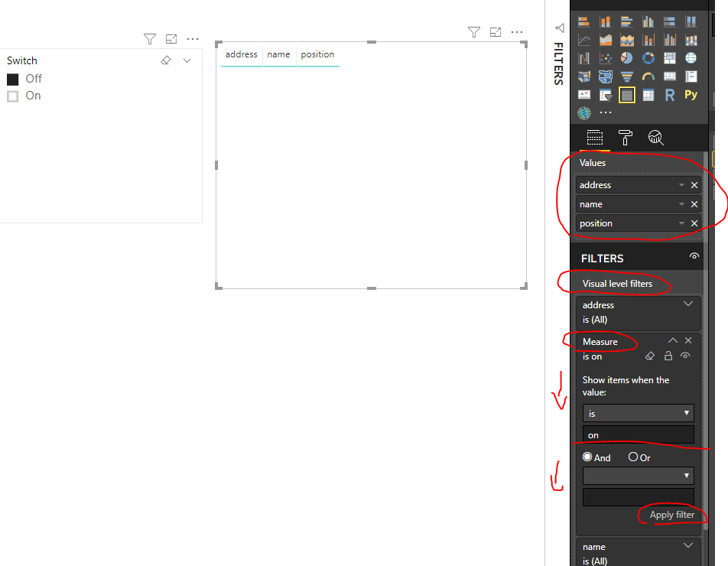Select the multi-row card visual
Viewport: 728px width, 566px height.
click(691, 76)
